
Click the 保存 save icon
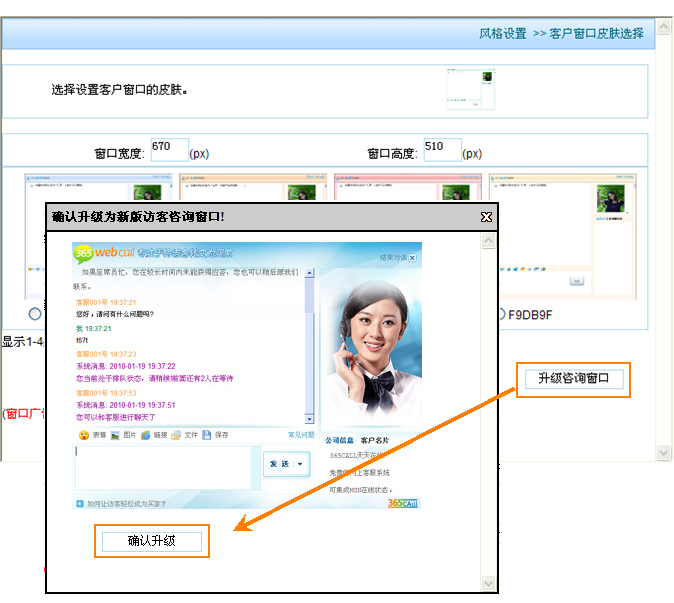(x=207, y=435)
